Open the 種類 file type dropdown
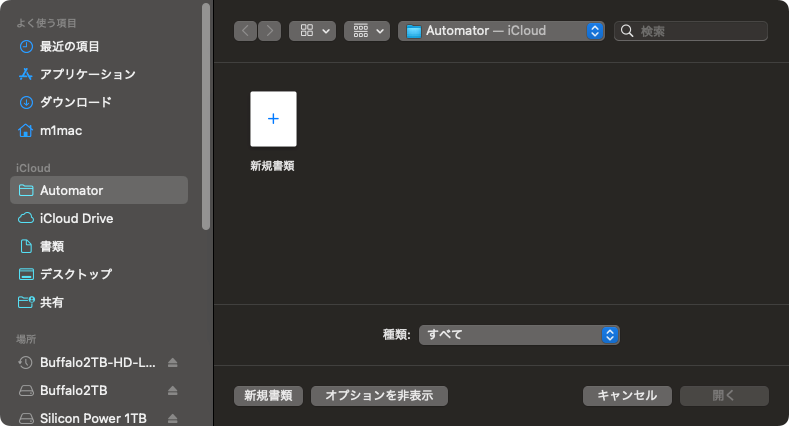Image resolution: width=789 pixels, height=426 pixels. coord(519,335)
